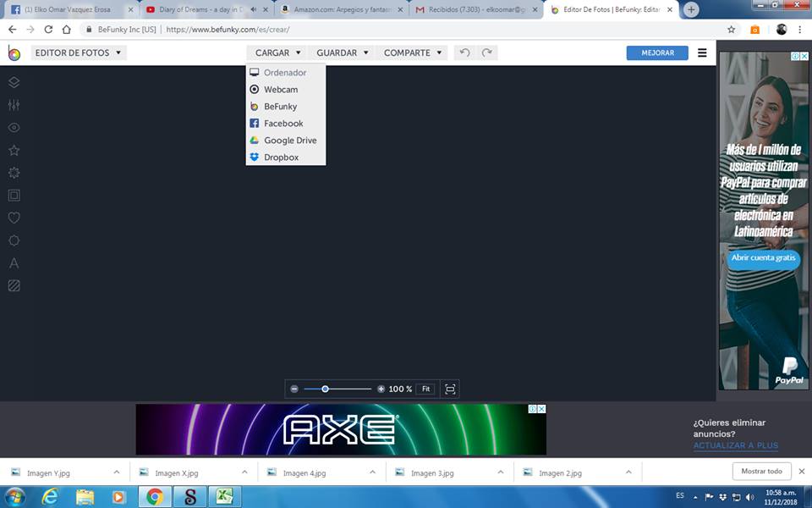Click the Actualizar a Plus link
This screenshot has height=508, width=812.
tap(735, 445)
